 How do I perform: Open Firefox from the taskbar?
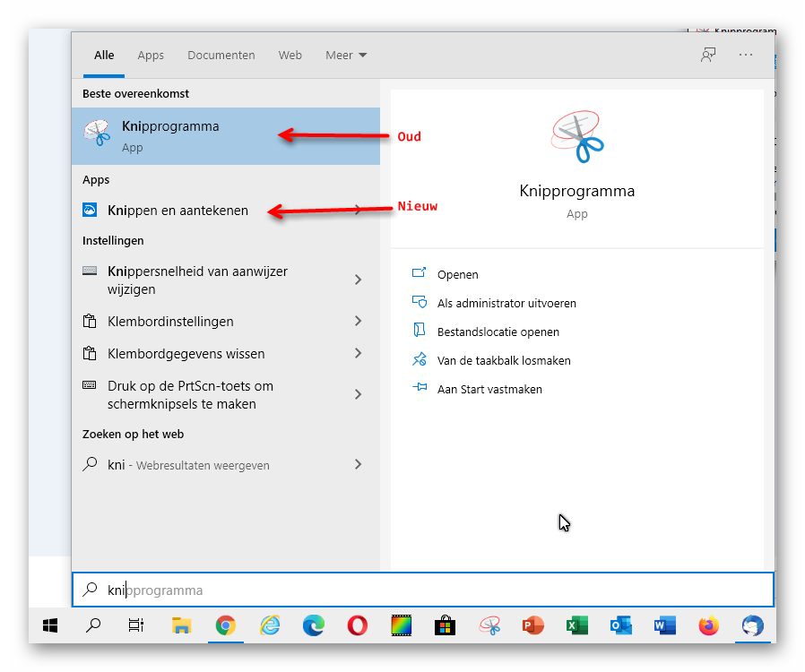tap(709, 626)
